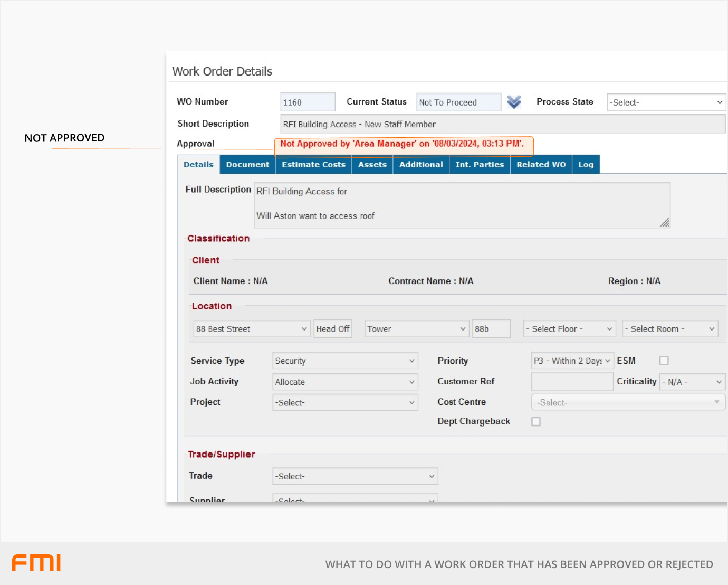Image resolution: width=728 pixels, height=585 pixels.
Task: Open the Job Activity dropdown
Action: [345, 382]
